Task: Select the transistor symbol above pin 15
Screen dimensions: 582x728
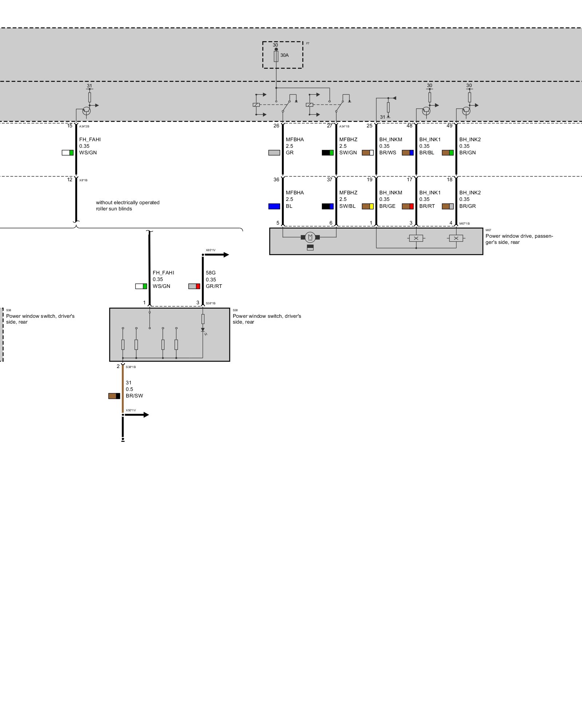Action: click(x=86, y=111)
